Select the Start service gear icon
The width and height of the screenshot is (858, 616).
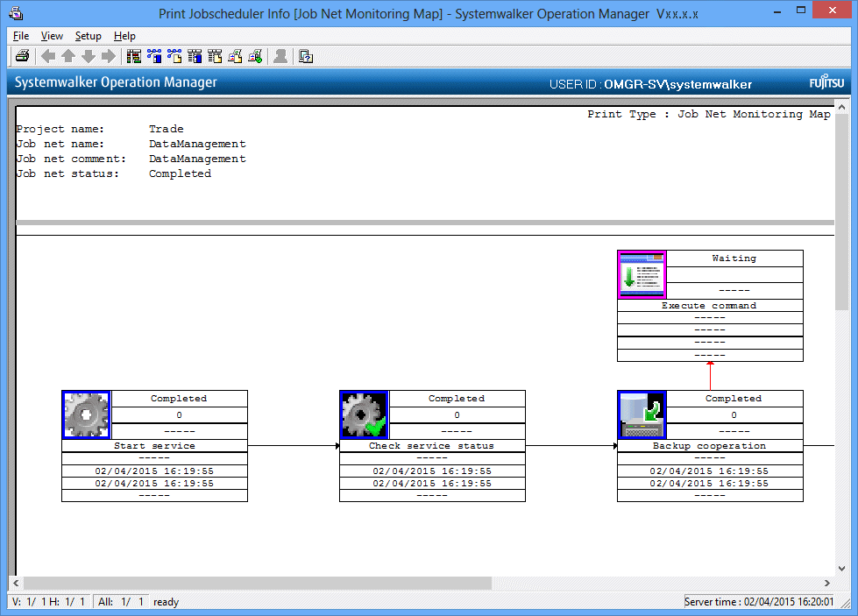[86, 414]
